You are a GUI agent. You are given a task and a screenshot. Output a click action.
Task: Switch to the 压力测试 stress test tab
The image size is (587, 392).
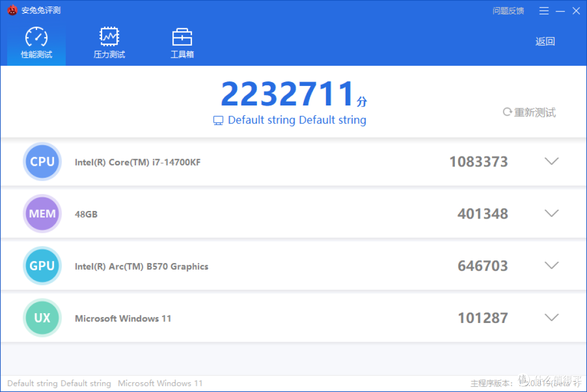click(x=109, y=43)
